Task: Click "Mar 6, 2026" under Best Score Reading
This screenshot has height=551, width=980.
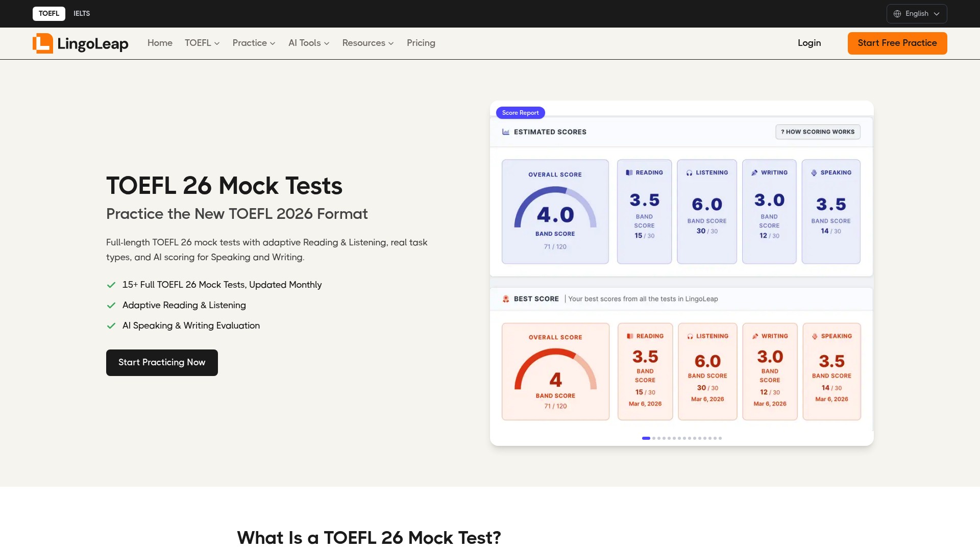Action: coord(645,404)
